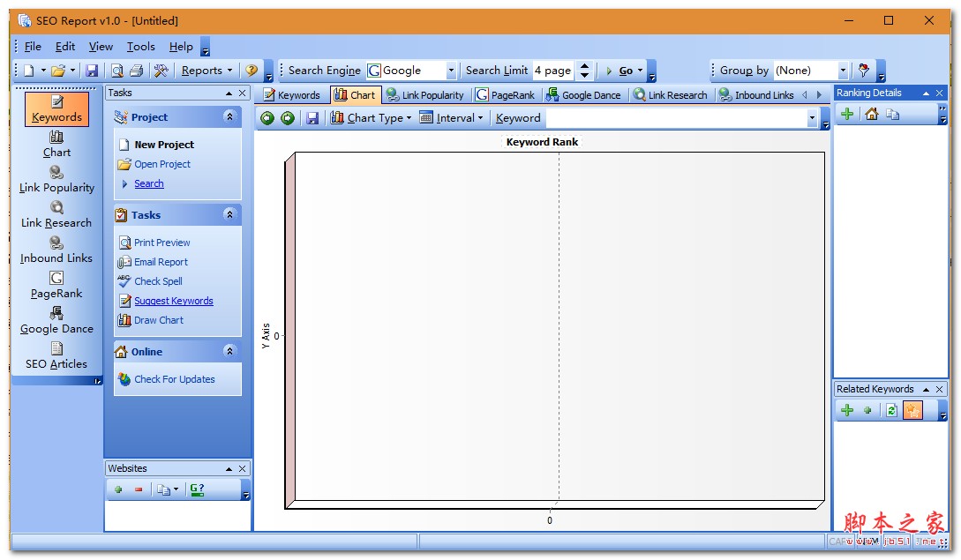Click the green plus in Ranking Details
This screenshot has width=961, height=560.
click(x=847, y=114)
